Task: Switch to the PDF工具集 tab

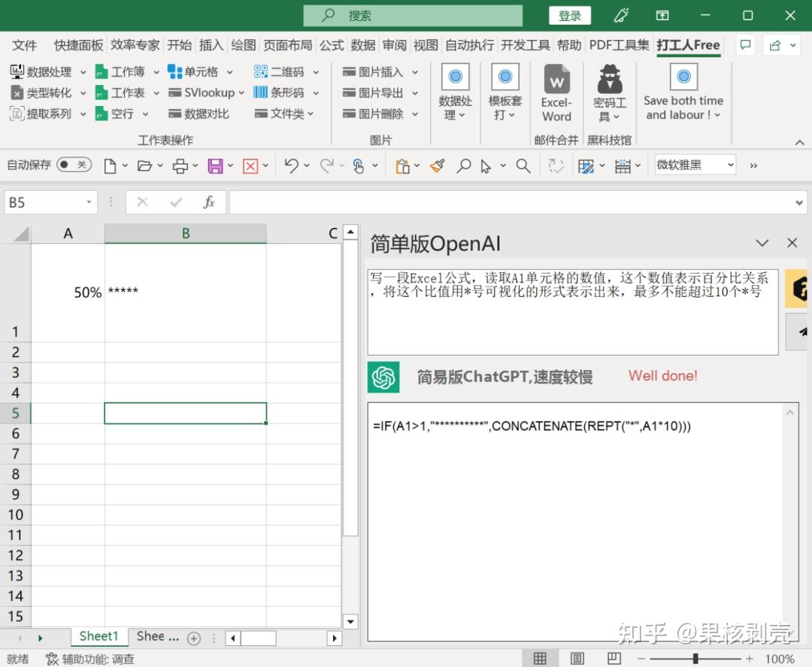Action: 619,46
